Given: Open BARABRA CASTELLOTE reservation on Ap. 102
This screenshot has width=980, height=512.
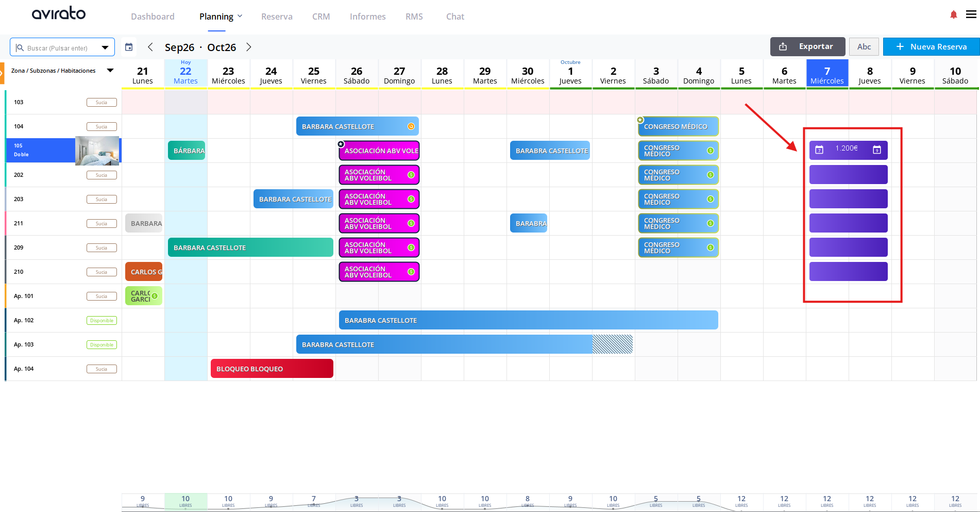Looking at the screenshot, I should [529, 320].
